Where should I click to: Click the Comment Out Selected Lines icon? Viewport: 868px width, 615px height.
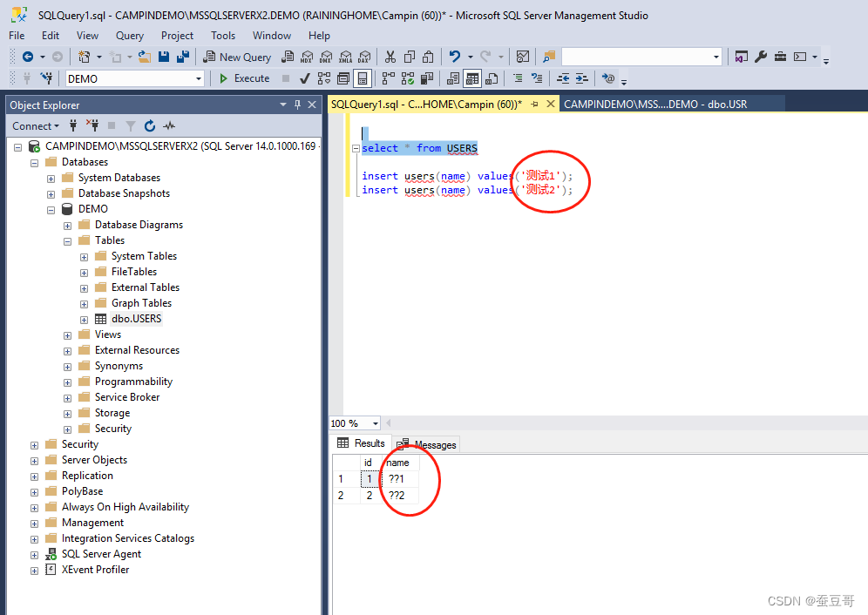pos(518,78)
